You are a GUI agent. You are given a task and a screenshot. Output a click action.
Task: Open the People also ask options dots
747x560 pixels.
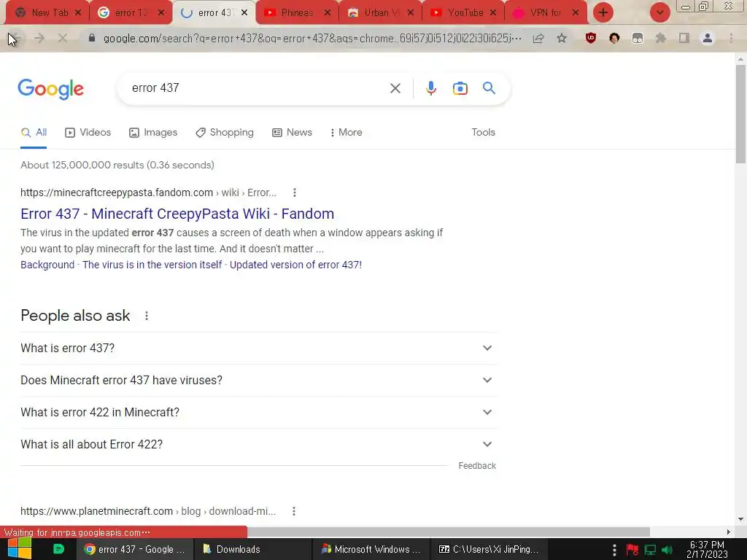click(147, 316)
